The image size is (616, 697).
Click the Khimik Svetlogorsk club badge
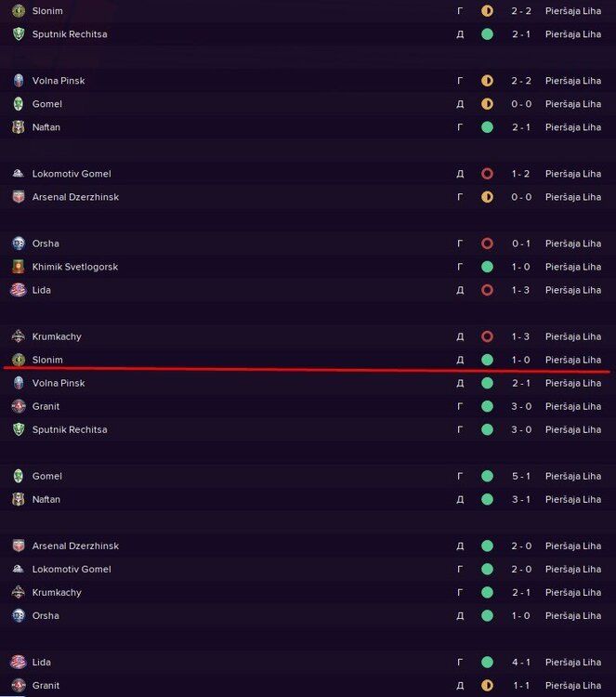(18, 267)
